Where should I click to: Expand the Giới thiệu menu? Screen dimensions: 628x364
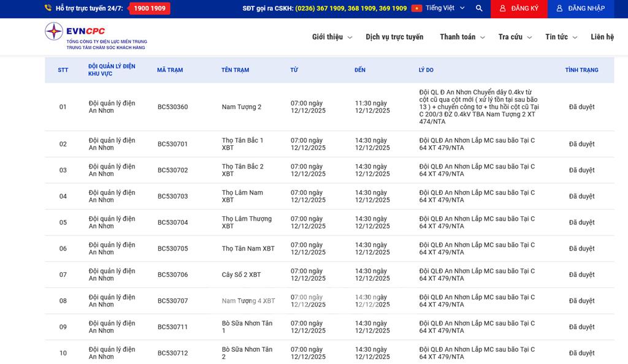[x=331, y=37]
